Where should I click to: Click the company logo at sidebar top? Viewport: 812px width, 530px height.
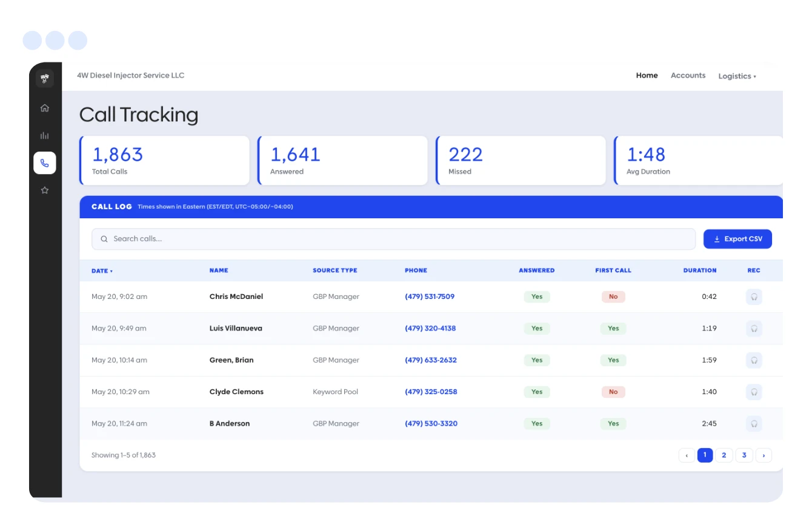click(x=45, y=78)
